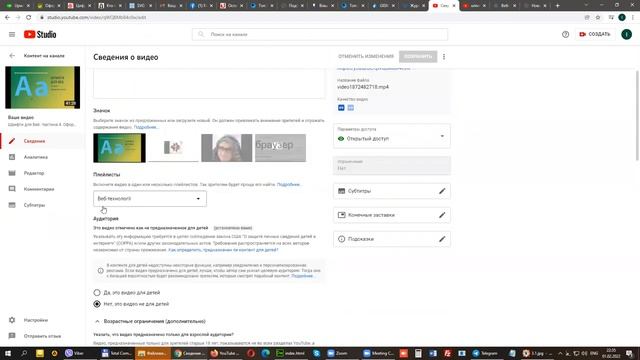Open the Подробнее link under Значок
The width and height of the screenshot is (640, 360).
146,127
